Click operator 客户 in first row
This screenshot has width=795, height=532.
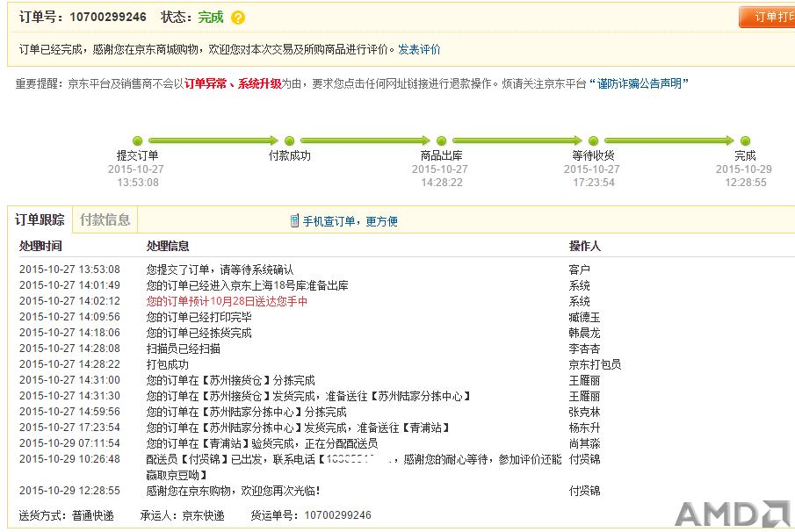[x=580, y=270]
